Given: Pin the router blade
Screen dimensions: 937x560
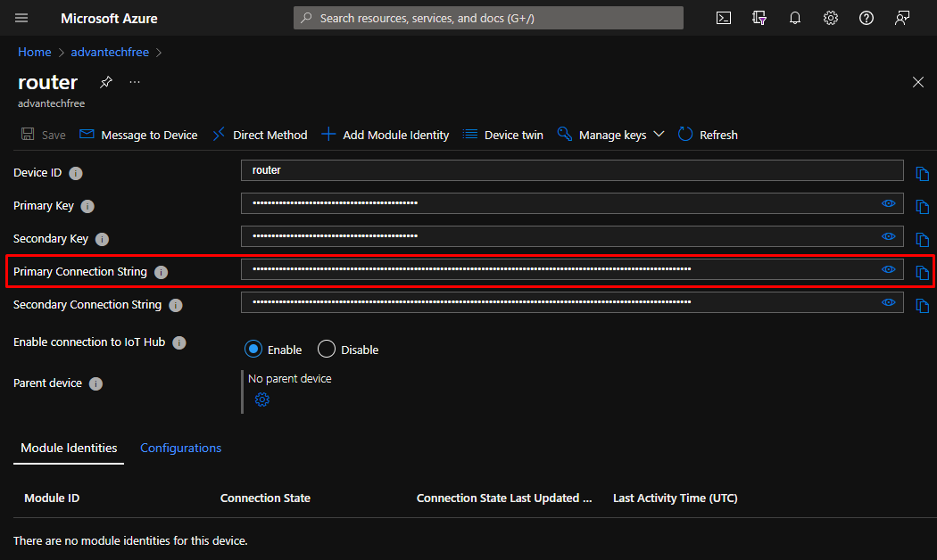Looking at the screenshot, I should tap(106, 82).
